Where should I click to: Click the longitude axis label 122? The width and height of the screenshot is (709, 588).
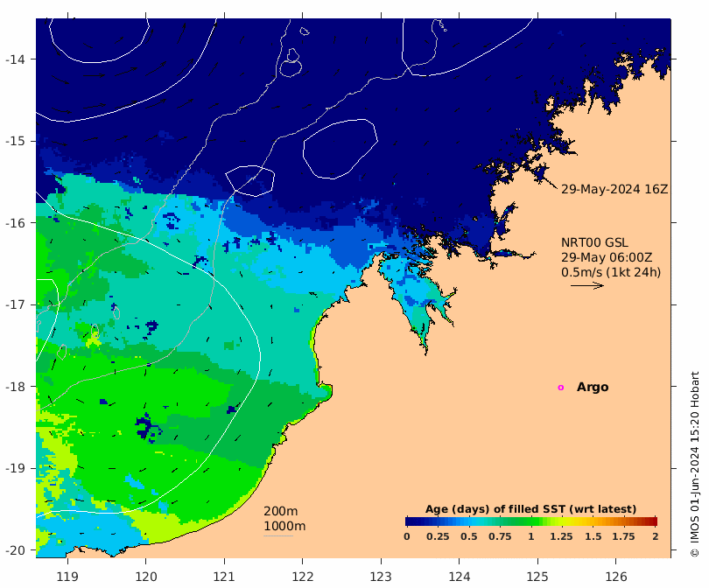303,577
